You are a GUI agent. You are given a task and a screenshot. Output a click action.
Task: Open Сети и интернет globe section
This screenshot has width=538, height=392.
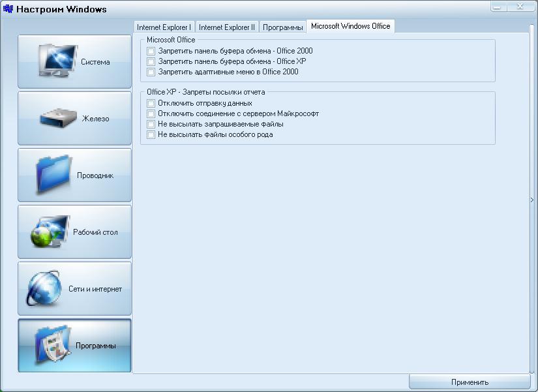[x=74, y=289]
